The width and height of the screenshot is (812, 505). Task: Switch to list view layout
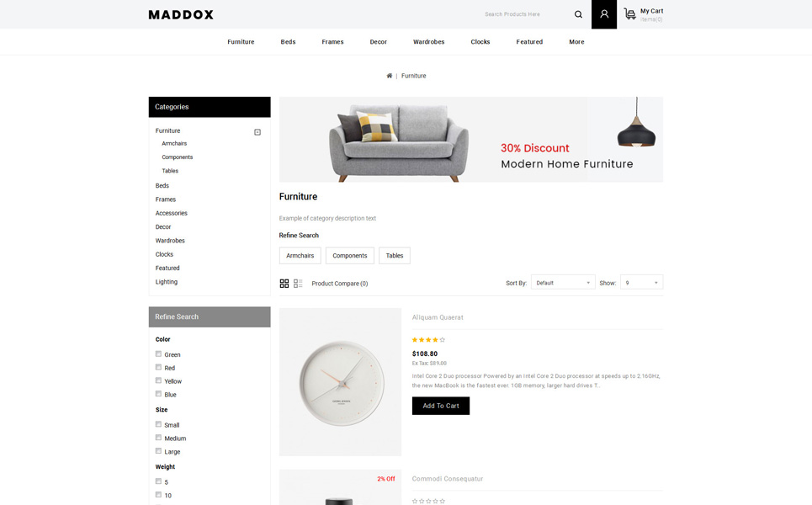tap(298, 284)
